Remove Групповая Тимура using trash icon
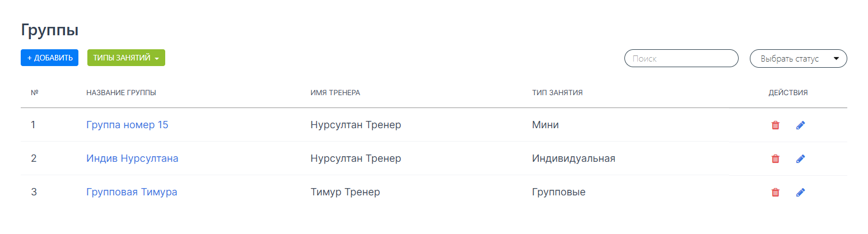 tap(775, 193)
